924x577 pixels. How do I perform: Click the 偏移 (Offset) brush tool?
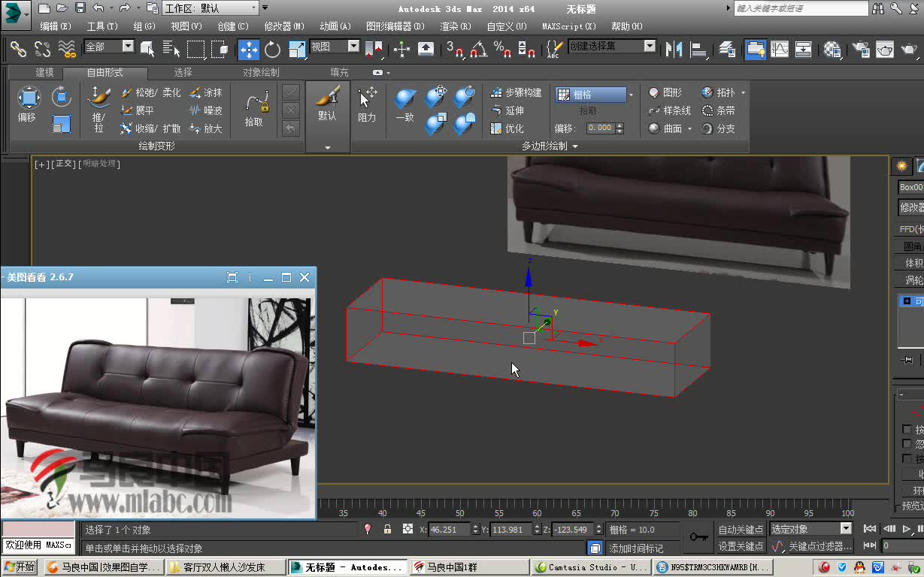[x=27, y=98]
